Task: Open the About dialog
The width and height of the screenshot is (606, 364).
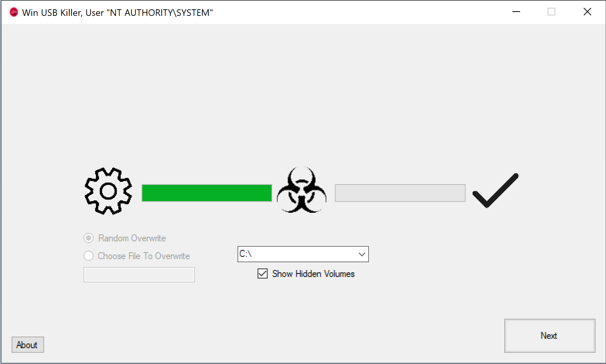Action: point(27,345)
